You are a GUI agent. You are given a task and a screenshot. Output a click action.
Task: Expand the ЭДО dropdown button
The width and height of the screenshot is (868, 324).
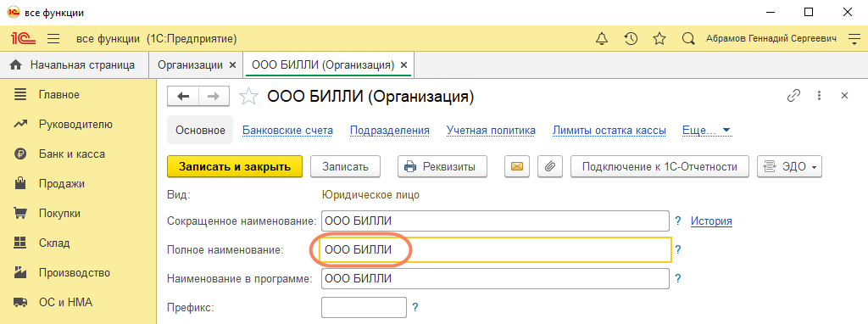click(x=789, y=166)
